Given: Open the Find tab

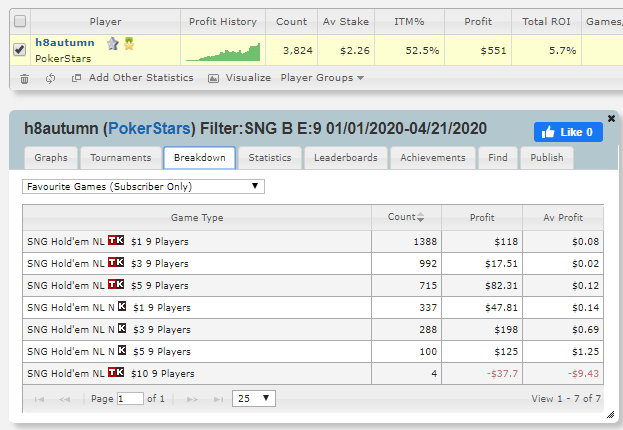Looking at the screenshot, I should tap(498, 158).
